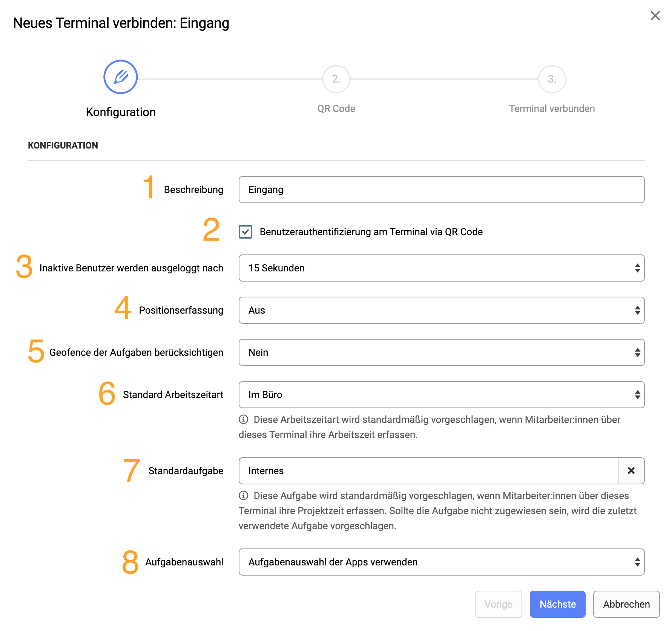Click the KONFIGURATION section heading

point(63,145)
